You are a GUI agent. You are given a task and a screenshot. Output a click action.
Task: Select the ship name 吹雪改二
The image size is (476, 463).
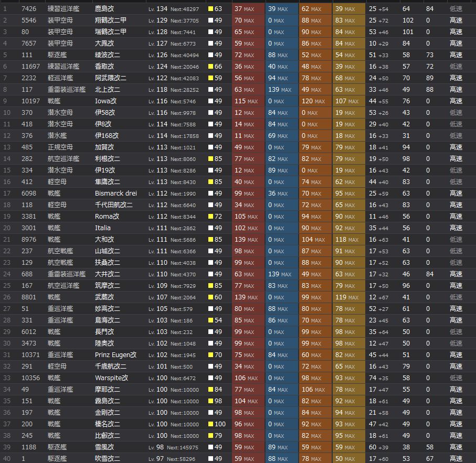[107, 458]
